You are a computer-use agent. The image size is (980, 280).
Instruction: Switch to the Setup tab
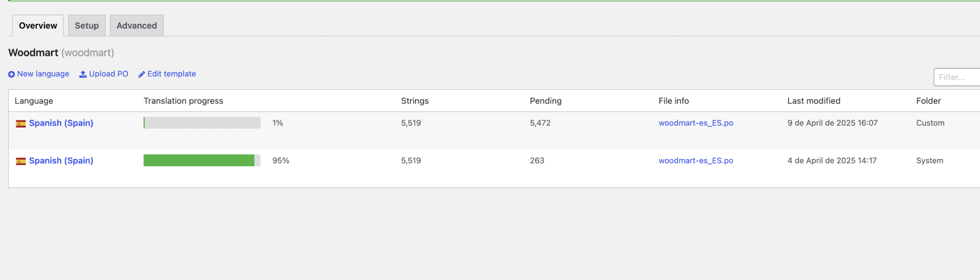coord(87,25)
